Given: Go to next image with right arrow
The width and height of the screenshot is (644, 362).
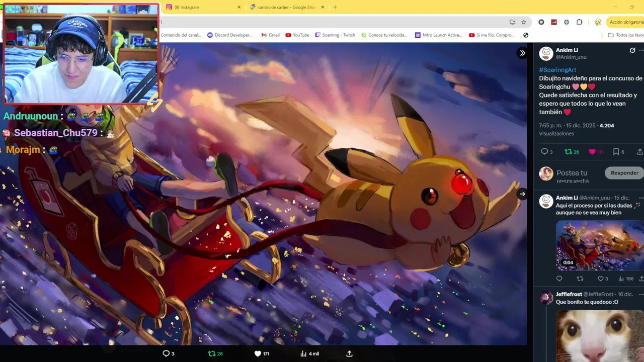Looking at the screenshot, I should point(522,194).
